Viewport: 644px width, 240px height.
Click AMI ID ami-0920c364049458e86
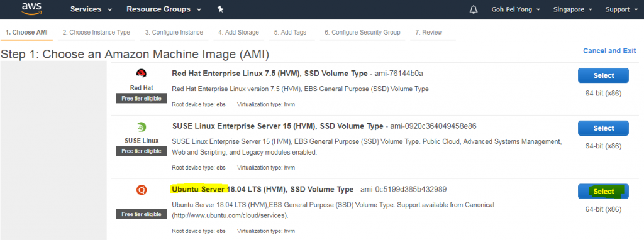click(433, 126)
